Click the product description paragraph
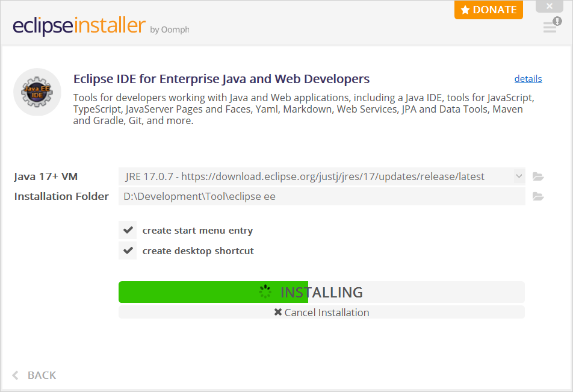 click(304, 109)
